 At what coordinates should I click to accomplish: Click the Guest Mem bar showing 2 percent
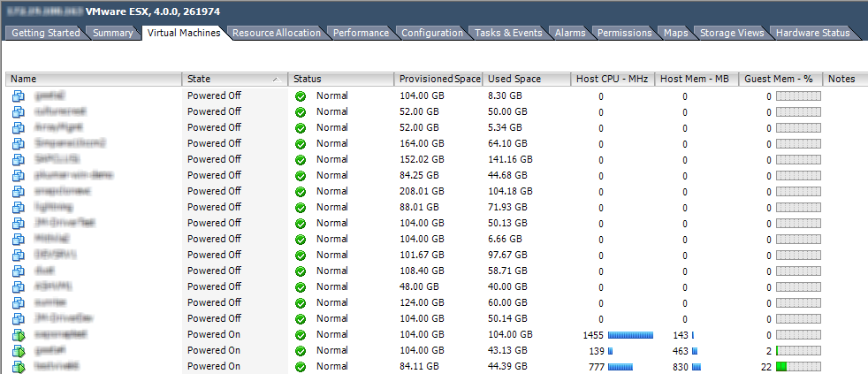(x=798, y=351)
